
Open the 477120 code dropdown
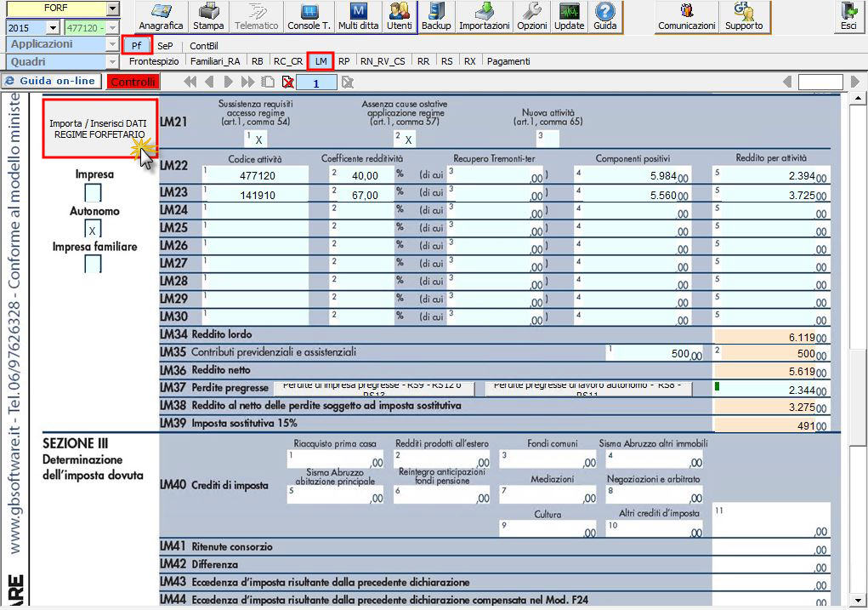coord(113,28)
